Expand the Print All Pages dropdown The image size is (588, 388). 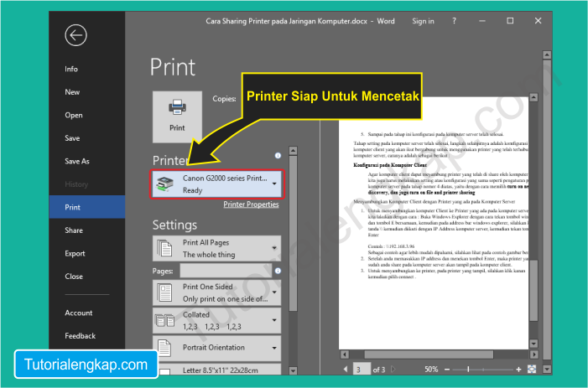click(216, 248)
